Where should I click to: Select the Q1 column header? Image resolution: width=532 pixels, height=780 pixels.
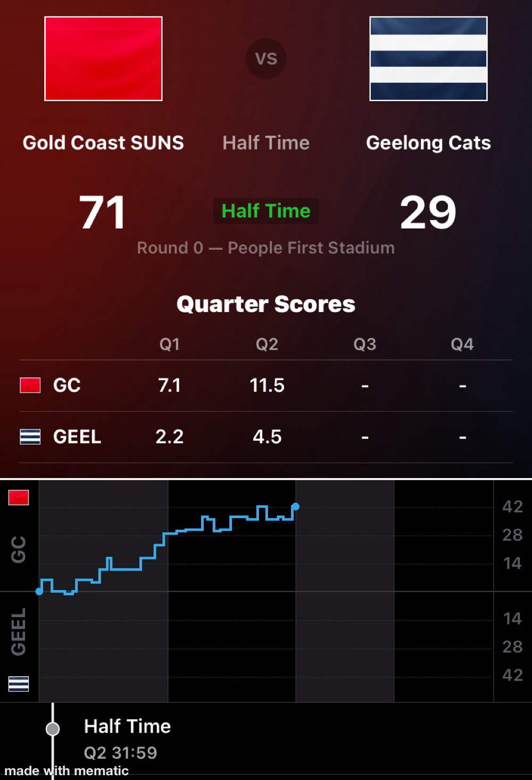[x=170, y=344]
